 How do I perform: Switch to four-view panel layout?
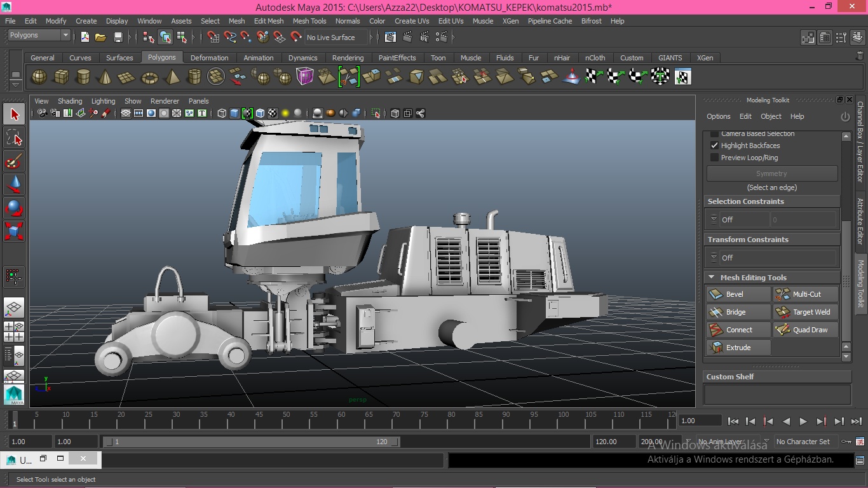click(14, 332)
